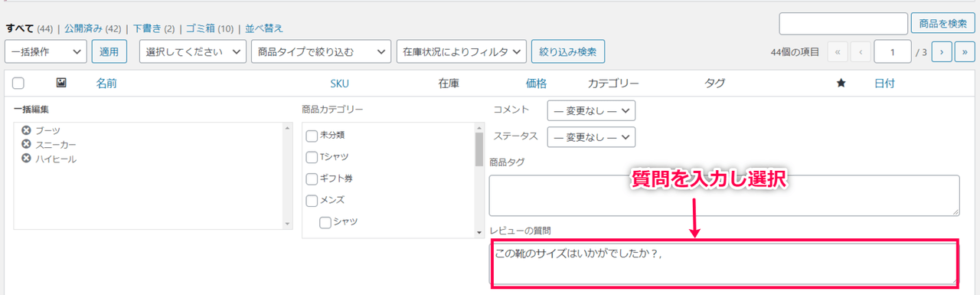Open the 一括操作 dropdown
Screen dimensions: 980x295
[x=46, y=51]
